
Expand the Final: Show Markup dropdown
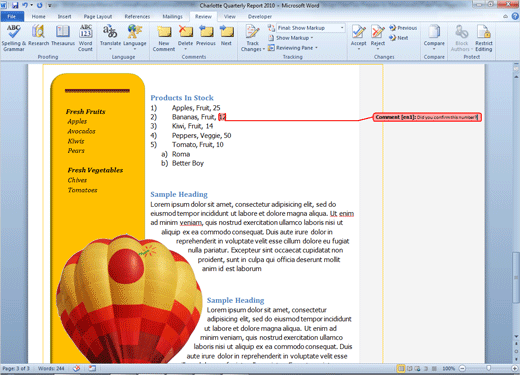coord(342,28)
